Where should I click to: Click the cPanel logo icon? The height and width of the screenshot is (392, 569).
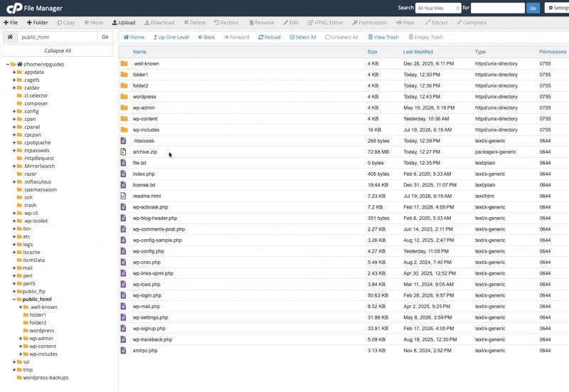coord(14,8)
